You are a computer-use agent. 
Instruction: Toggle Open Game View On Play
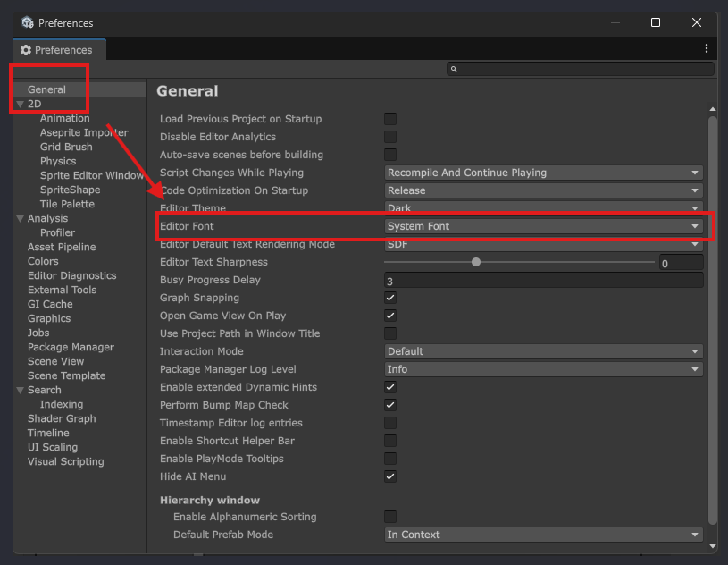[x=390, y=316]
